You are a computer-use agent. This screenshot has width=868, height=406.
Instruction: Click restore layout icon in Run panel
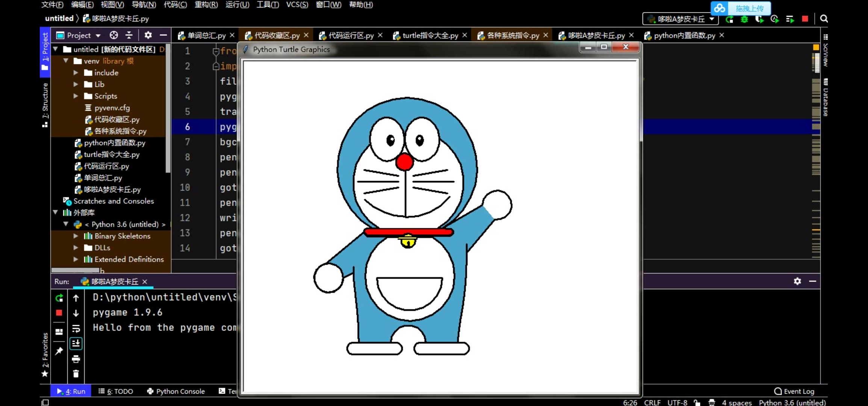tap(59, 332)
